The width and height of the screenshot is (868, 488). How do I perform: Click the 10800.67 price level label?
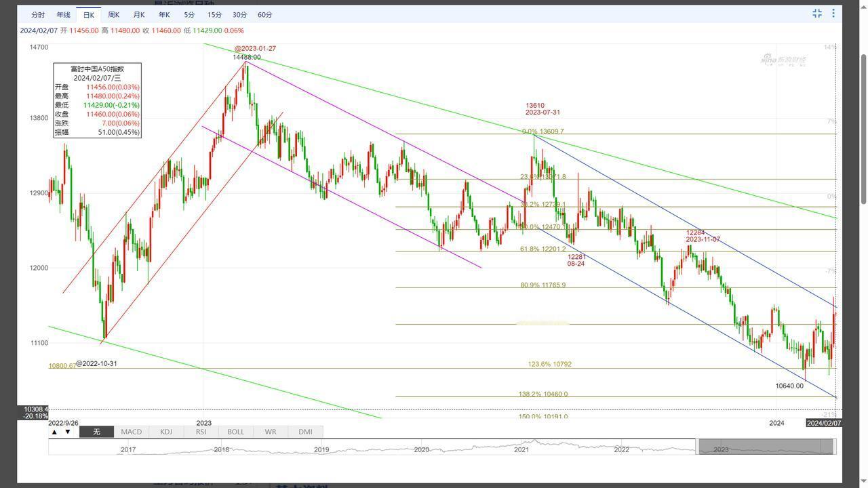(62, 366)
